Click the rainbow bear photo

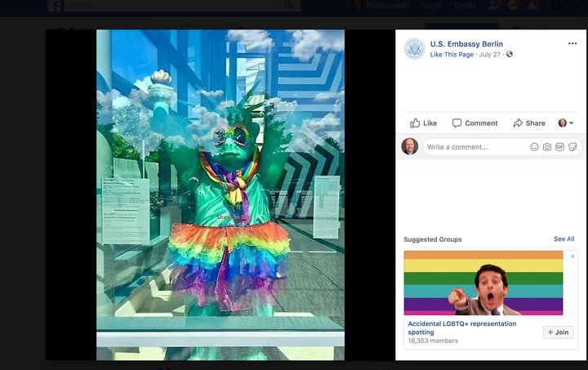[x=220, y=195]
